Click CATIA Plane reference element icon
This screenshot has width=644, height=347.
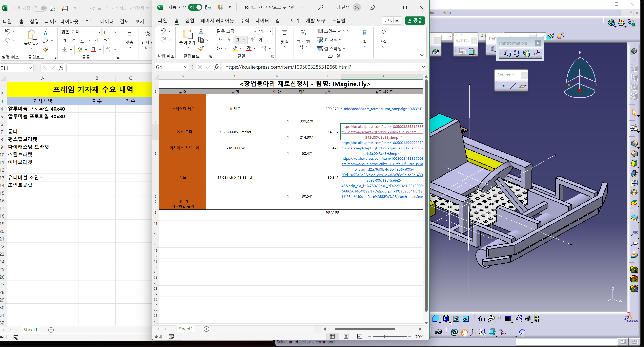pos(522,86)
